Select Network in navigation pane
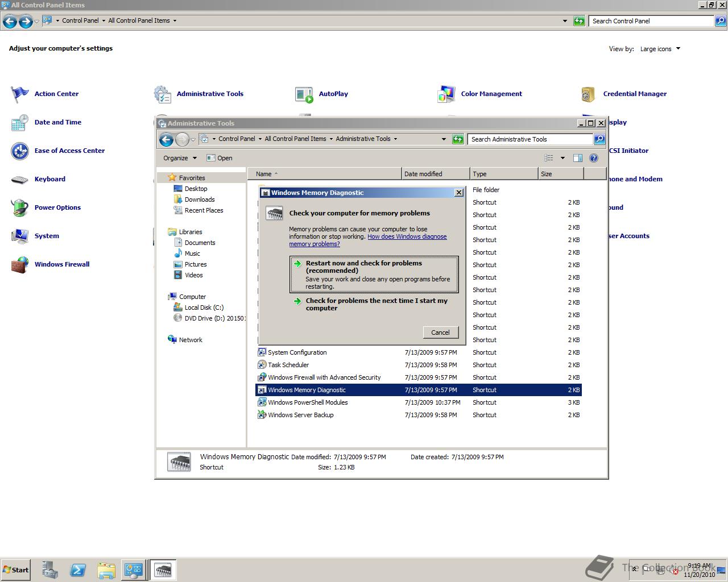The height and width of the screenshot is (582, 728). [191, 340]
